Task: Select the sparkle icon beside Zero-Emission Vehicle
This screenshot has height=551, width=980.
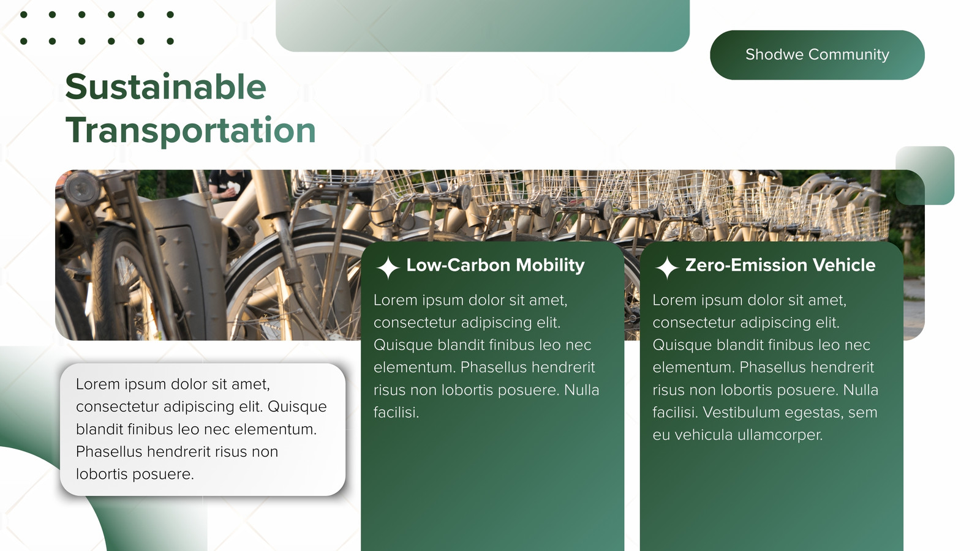Action: [x=667, y=268]
